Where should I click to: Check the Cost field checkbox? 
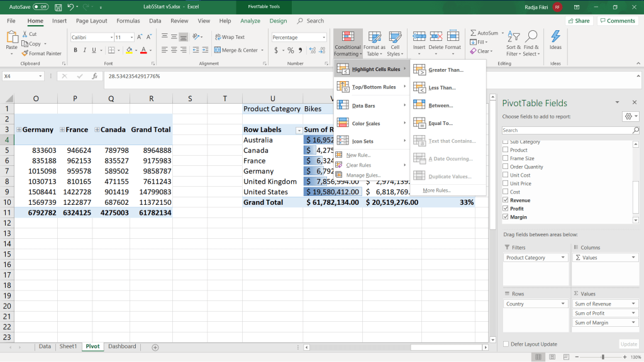coord(506,192)
